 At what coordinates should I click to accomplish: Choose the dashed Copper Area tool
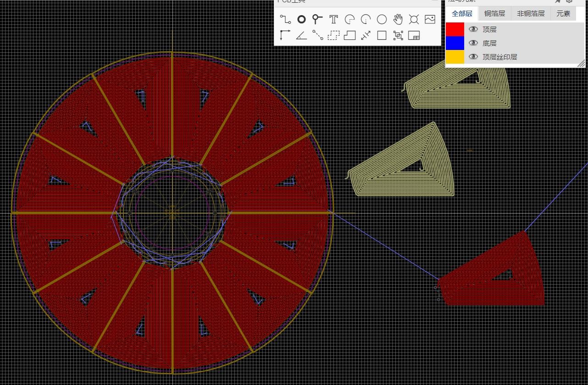(333, 35)
